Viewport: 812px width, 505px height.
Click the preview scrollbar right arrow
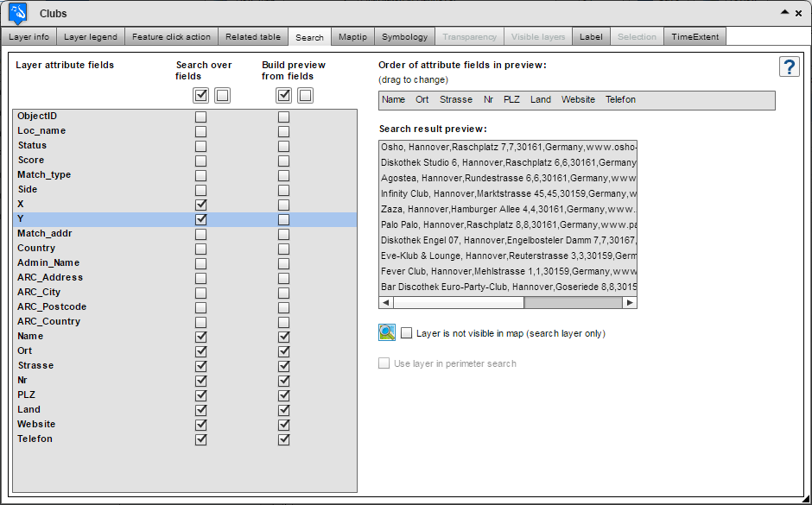630,303
